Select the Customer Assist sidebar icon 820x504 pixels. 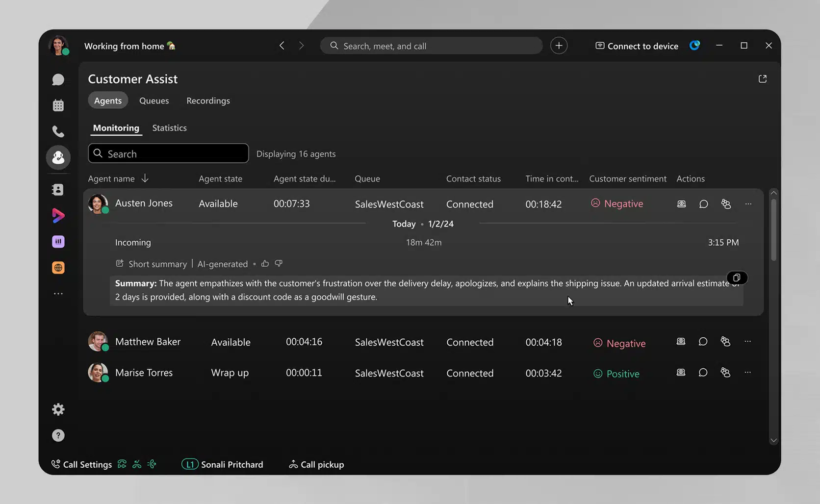[58, 157]
